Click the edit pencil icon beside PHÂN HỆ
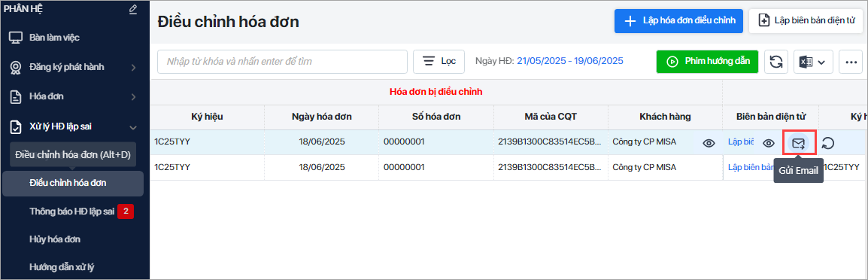The height and width of the screenshot is (280, 868). pos(132,9)
